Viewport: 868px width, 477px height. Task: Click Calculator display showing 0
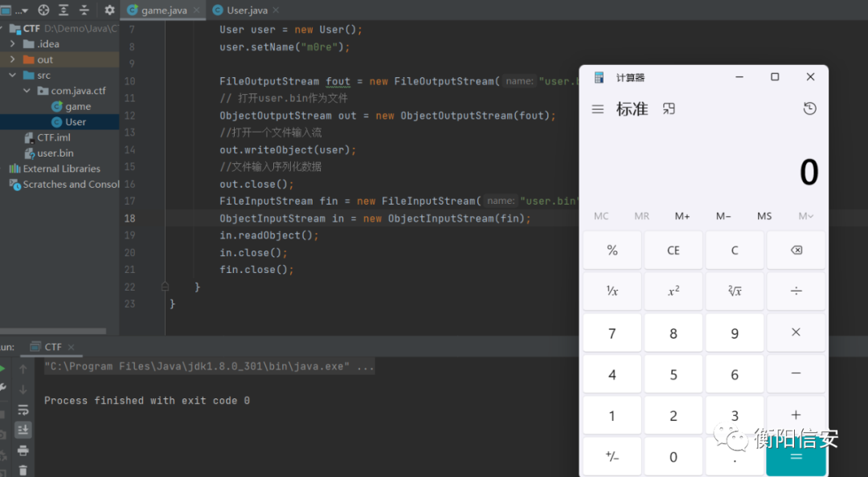pyautogui.click(x=809, y=172)
